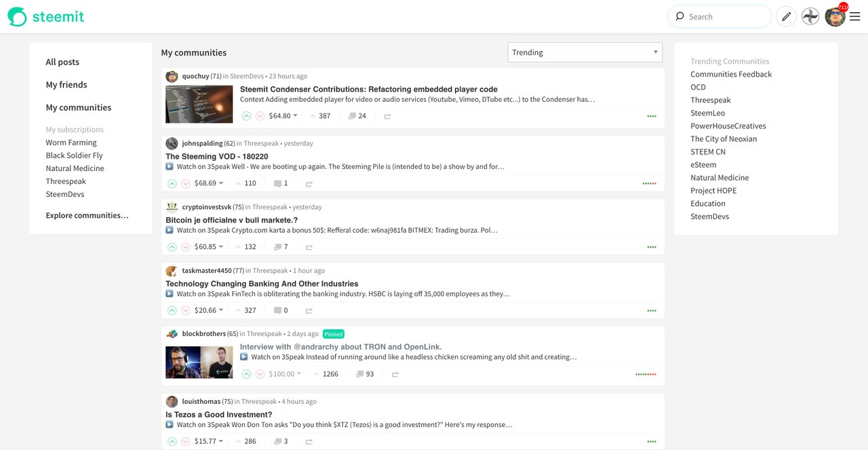Image resolution: width=868 pixels, height=450 pixels.
Task: Click the Pinned badge on blockbrothers post
Action: coord(334,334)
